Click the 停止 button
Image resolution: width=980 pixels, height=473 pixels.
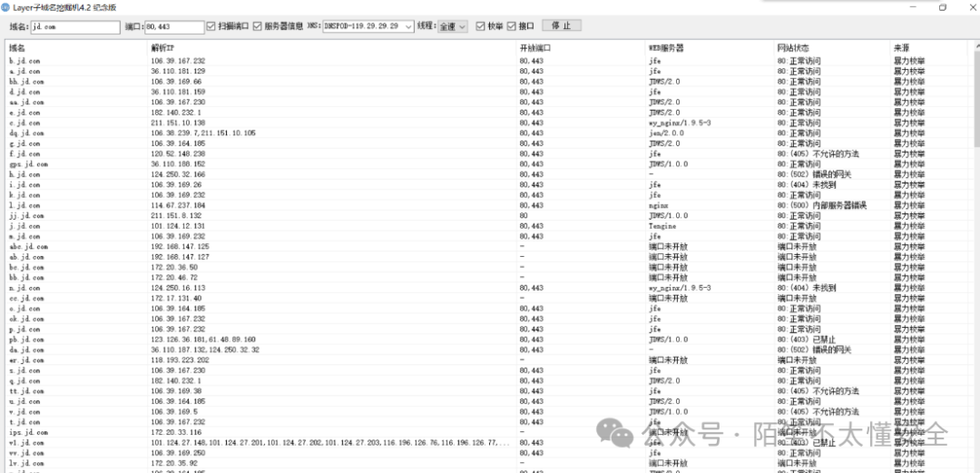tap(562, 25)
